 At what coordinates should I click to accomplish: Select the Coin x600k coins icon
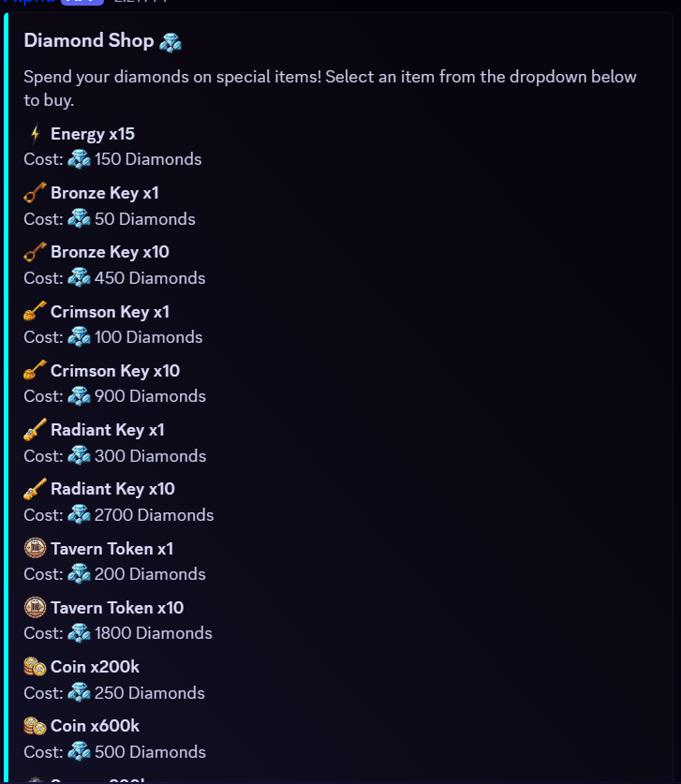35,726
